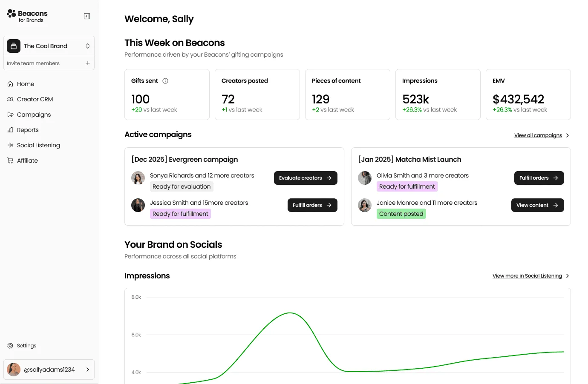Open View all campaigns link
The image size is (588, 384).
pos(538,135)
